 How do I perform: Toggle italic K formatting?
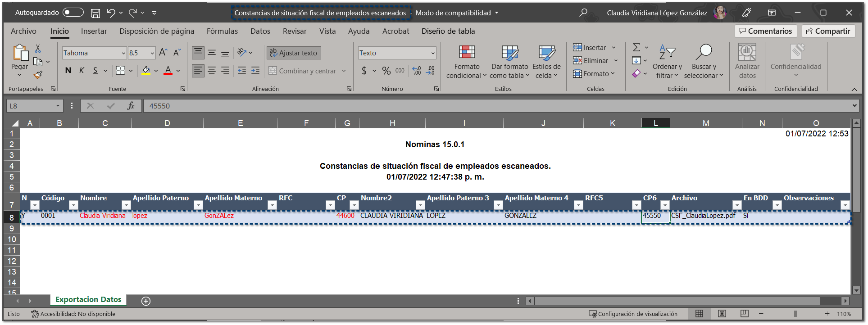pyautogui.click(x=82, y=71)
